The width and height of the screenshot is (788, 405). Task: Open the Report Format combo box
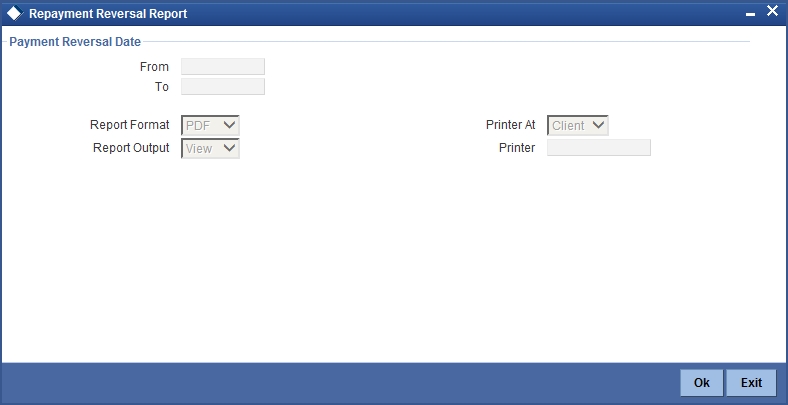click(x=210, y=125)
